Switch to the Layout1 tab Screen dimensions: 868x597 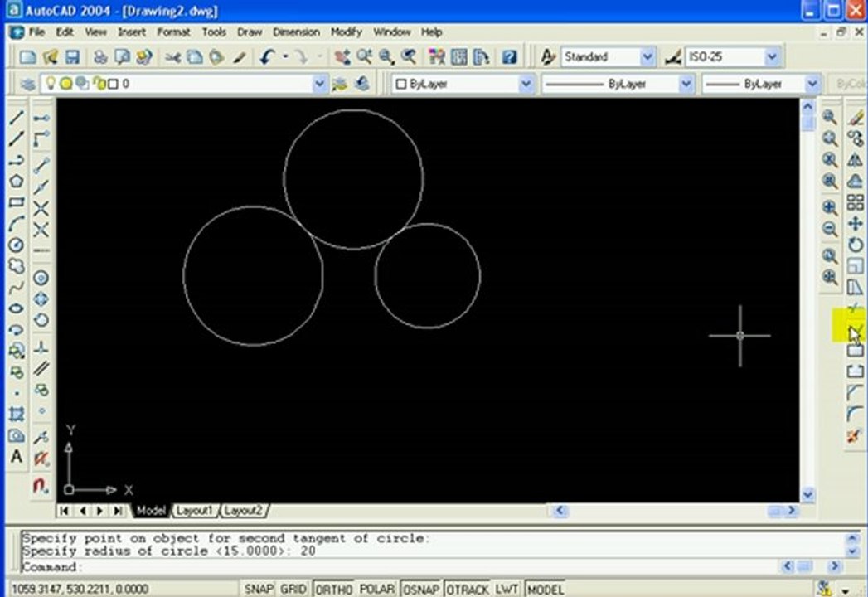click(194, 510)
